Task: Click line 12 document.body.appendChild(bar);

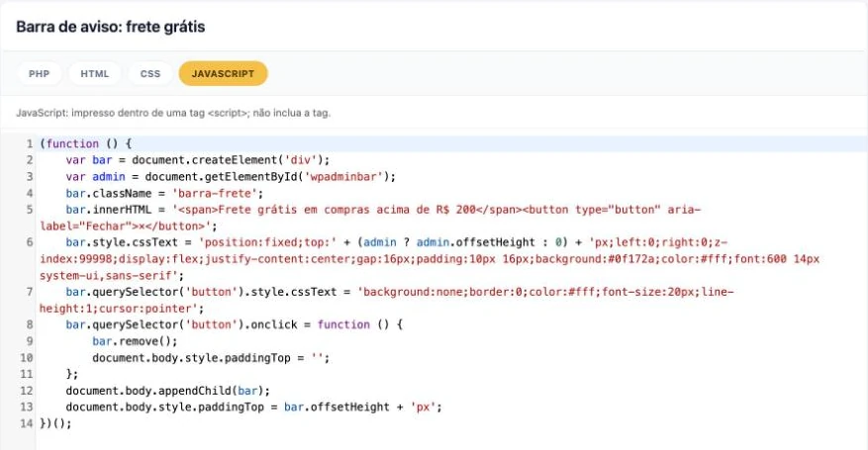Action: pos(167,391)
